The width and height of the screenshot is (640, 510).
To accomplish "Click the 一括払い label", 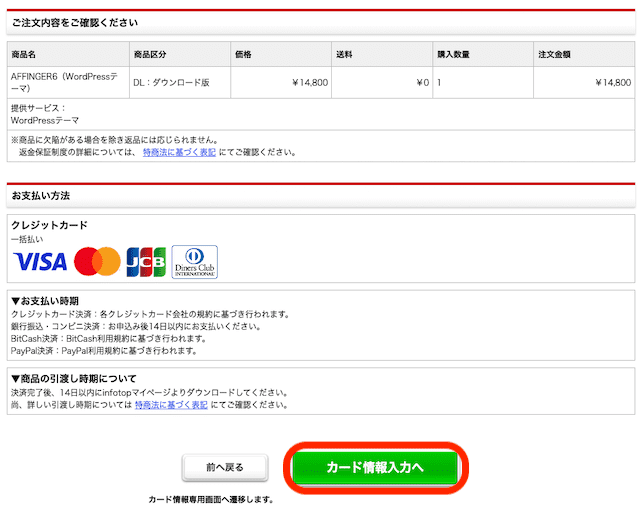I will point(27,239).
